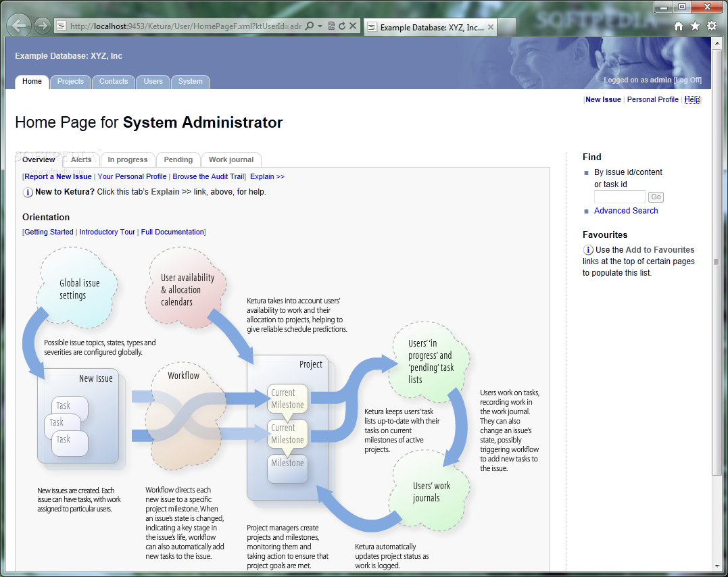
Task: Open a new blank browser tab
Action: (507, 28)
